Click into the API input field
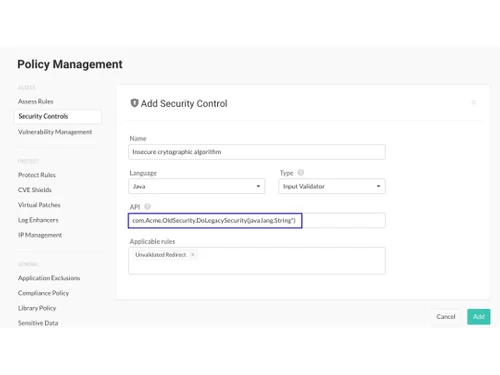The width and height of the screenshot is (500, 375). pyautogui.click(x=257, y=221)
